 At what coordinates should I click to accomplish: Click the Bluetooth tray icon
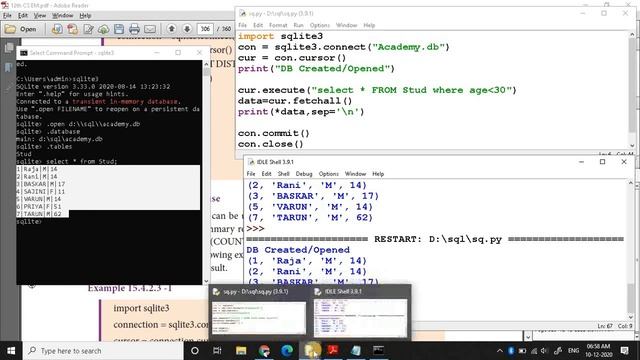pos(511,351)
